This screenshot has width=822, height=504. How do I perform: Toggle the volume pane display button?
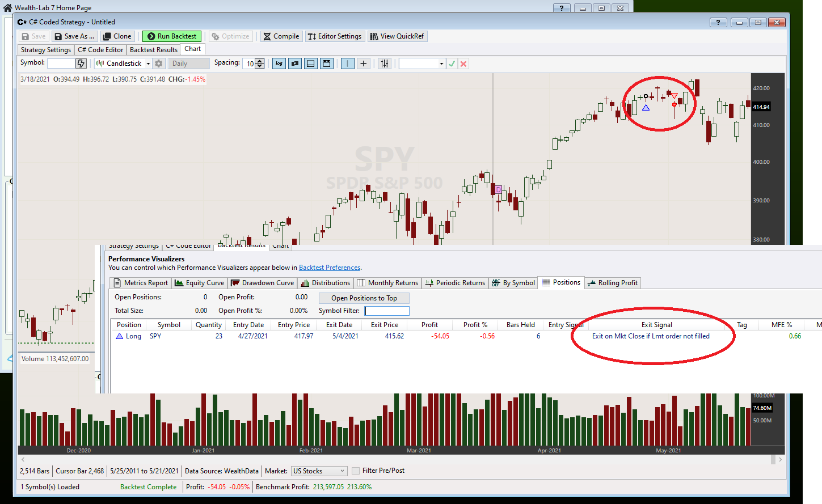click(x=311, y=63)
